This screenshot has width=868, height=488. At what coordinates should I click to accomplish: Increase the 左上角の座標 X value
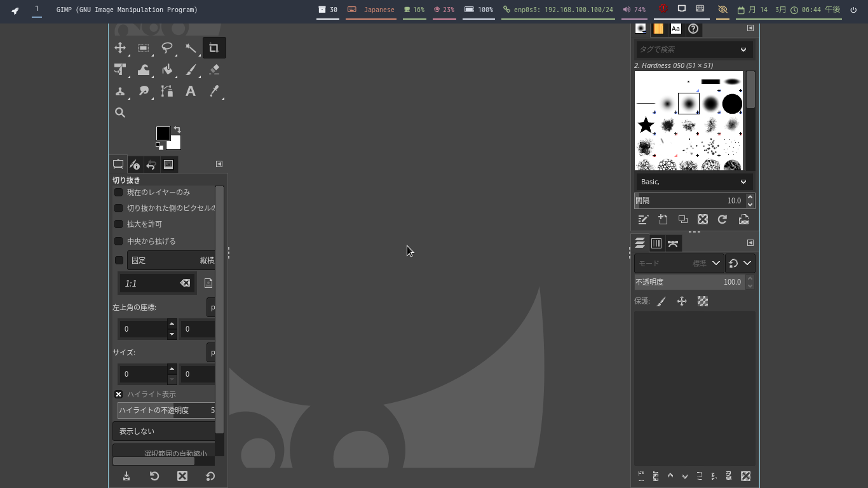(x=172, y=324)
